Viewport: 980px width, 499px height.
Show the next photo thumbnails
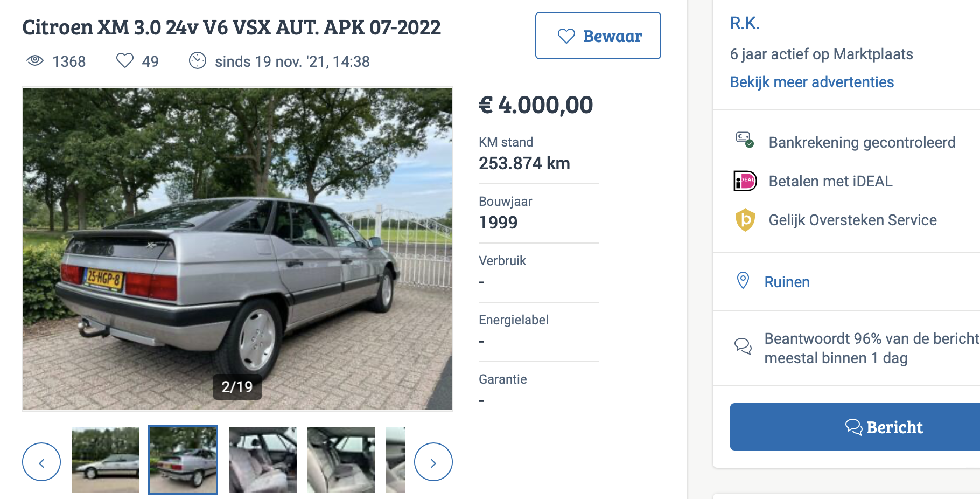(433, 462)
